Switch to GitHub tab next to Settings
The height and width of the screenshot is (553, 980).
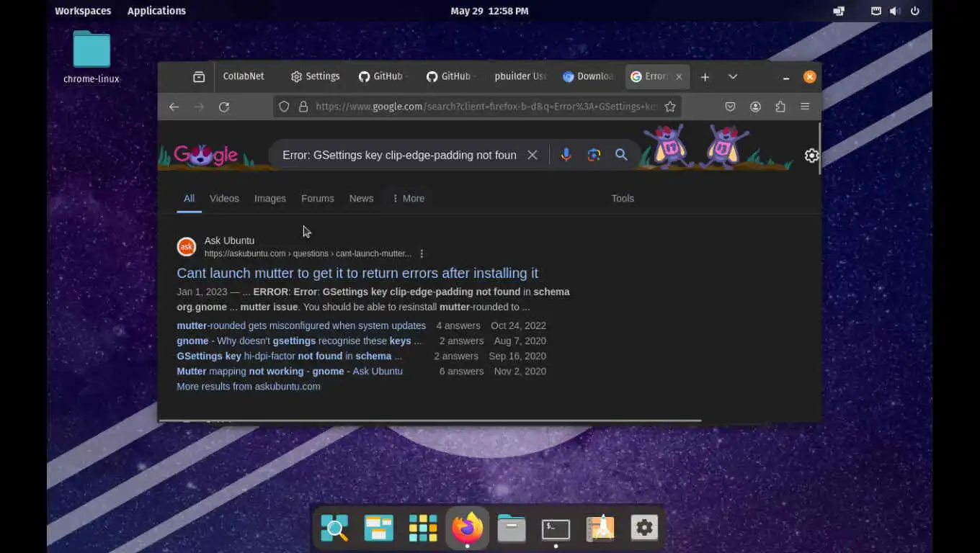384,76
